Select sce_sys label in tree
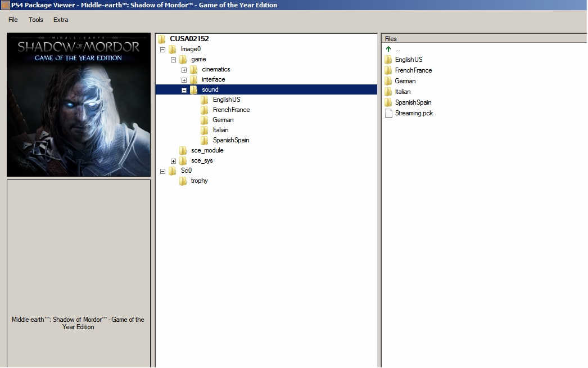 [202, 161]
